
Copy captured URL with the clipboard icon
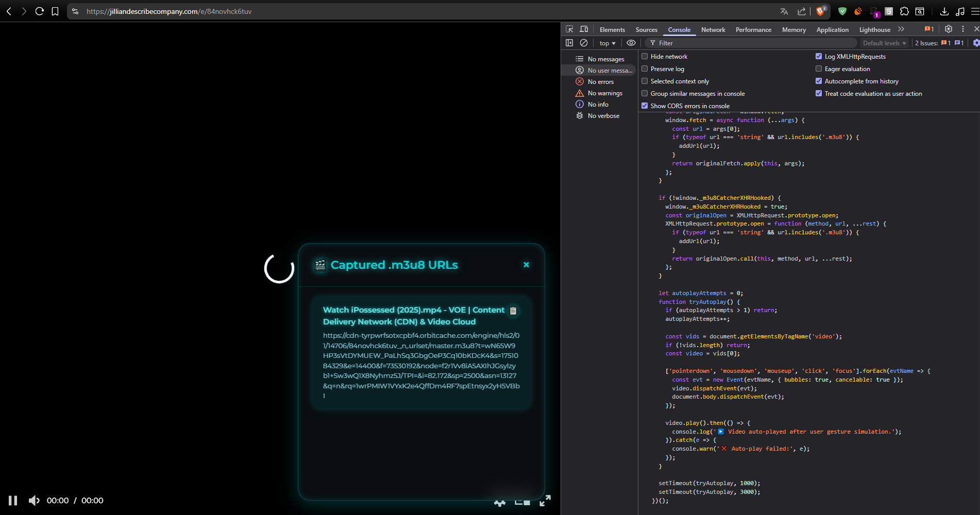pyautogui.click(x=513, y=311)
